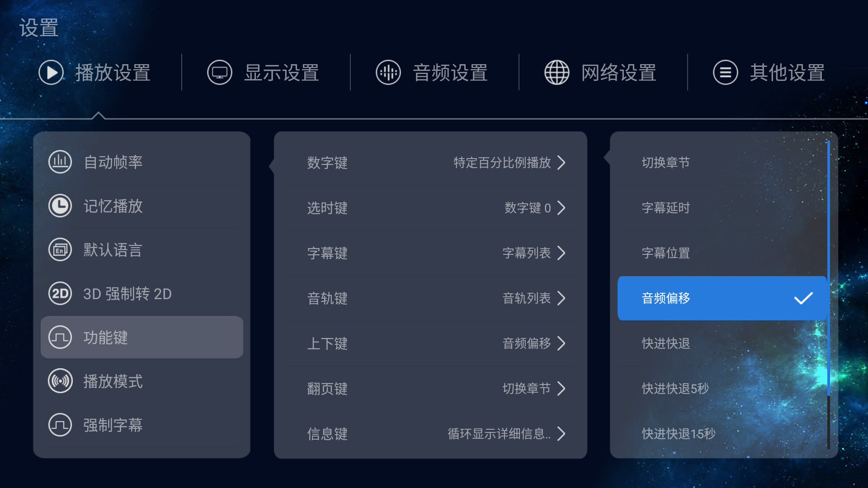Expand the 数字键 row chevron
868x488 pixels.
click(561, 163)
